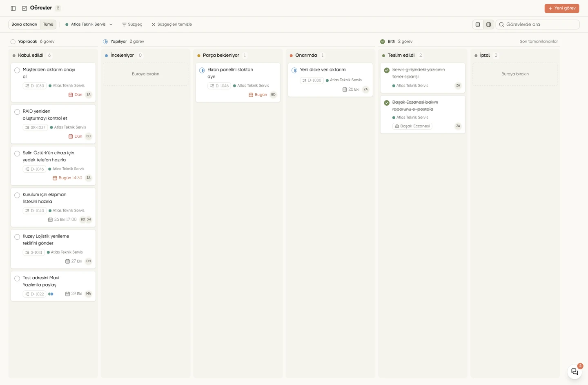Click BD avatar on Ekran panelini card
The image size is (588, 385).
click(273, 95)
